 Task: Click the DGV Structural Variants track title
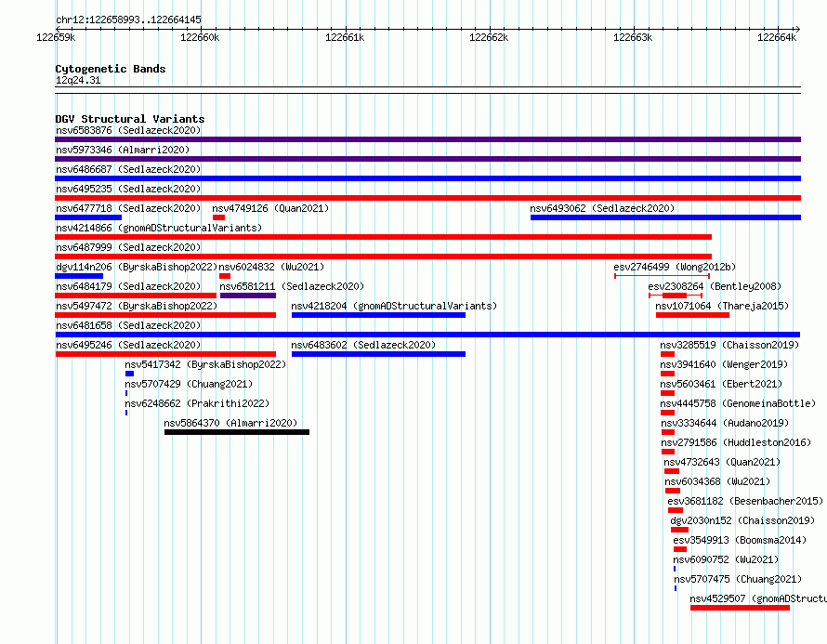click(x=130, y=119)
